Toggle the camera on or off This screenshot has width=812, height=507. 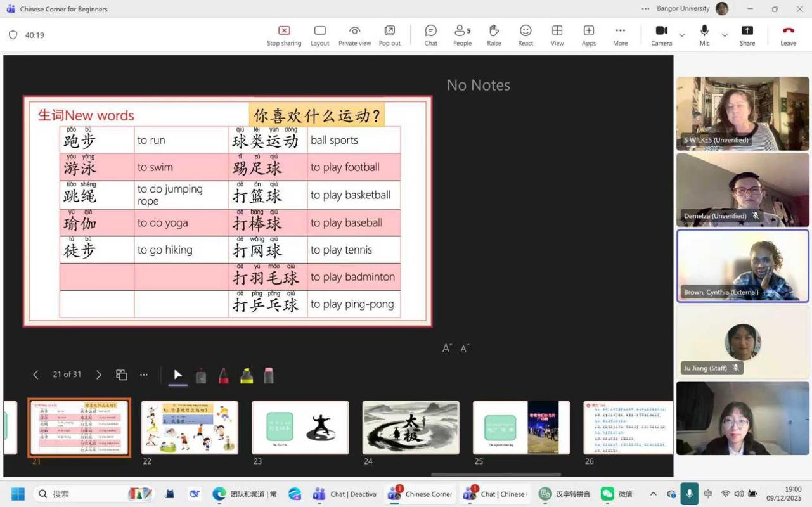[661, 35]
